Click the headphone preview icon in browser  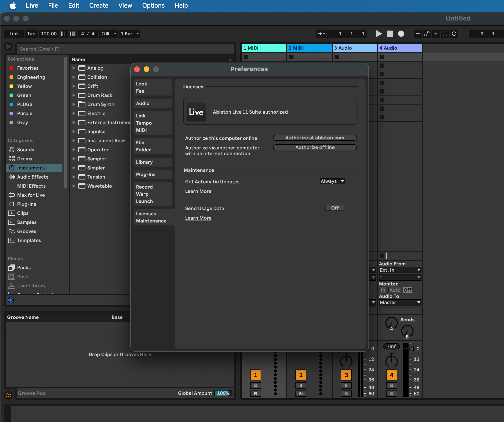(11, 300)
